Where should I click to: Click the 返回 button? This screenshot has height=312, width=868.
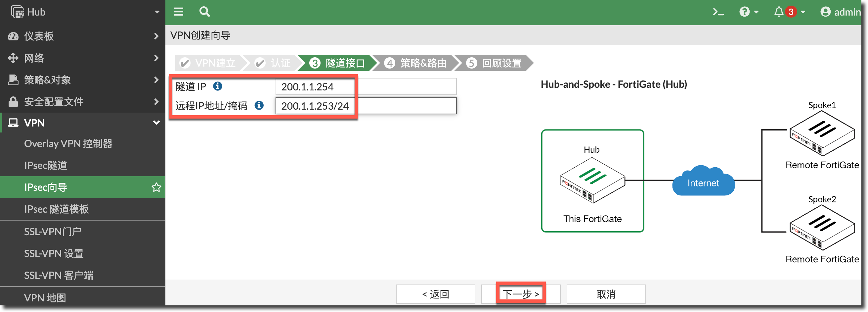click(x=435, y=294)
